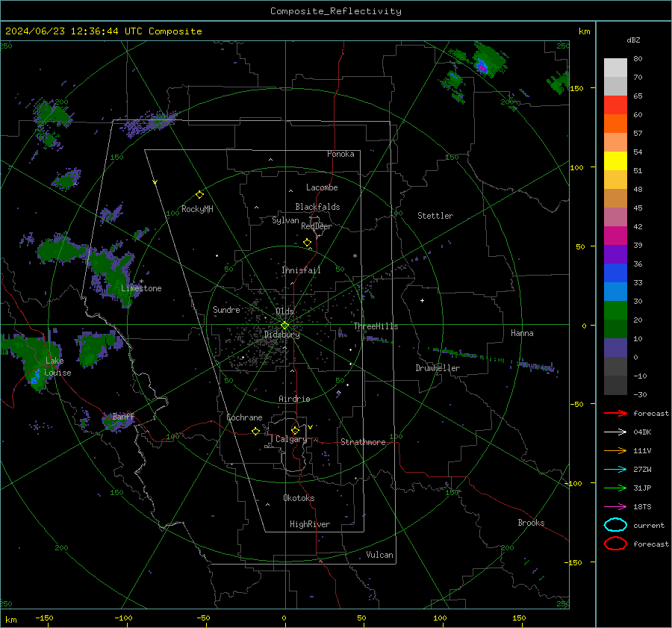The width and height of the screenshot is (672, 628).
Task: Click the Airdrie map label
Action: tap(294, 399)
